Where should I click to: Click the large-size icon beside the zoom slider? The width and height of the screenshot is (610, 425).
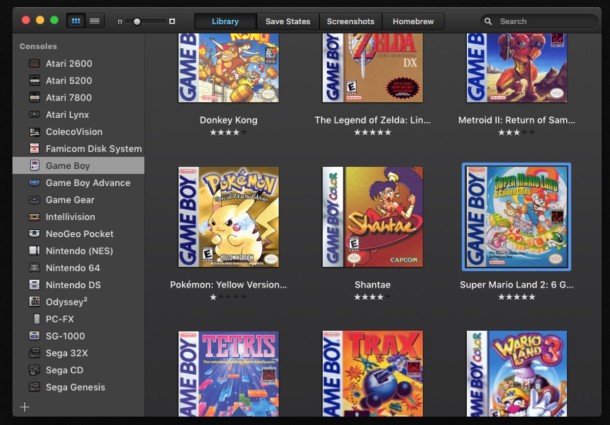(172, 21)
